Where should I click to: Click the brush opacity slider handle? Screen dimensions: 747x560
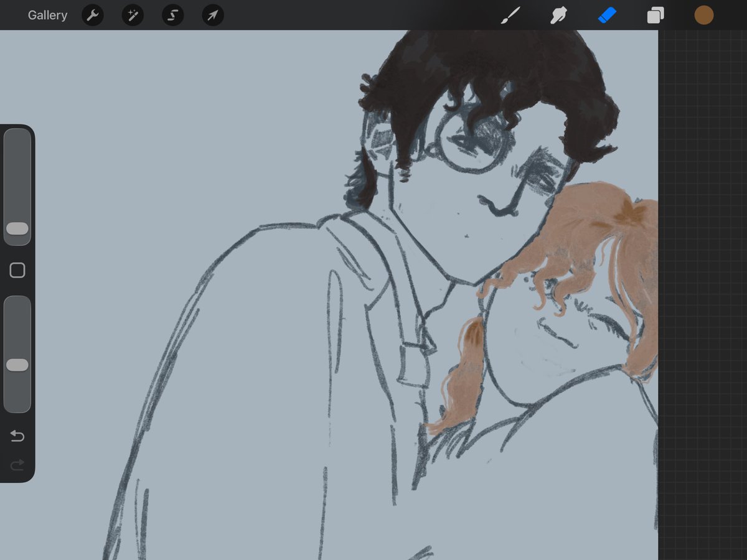[x=17, y=365]
